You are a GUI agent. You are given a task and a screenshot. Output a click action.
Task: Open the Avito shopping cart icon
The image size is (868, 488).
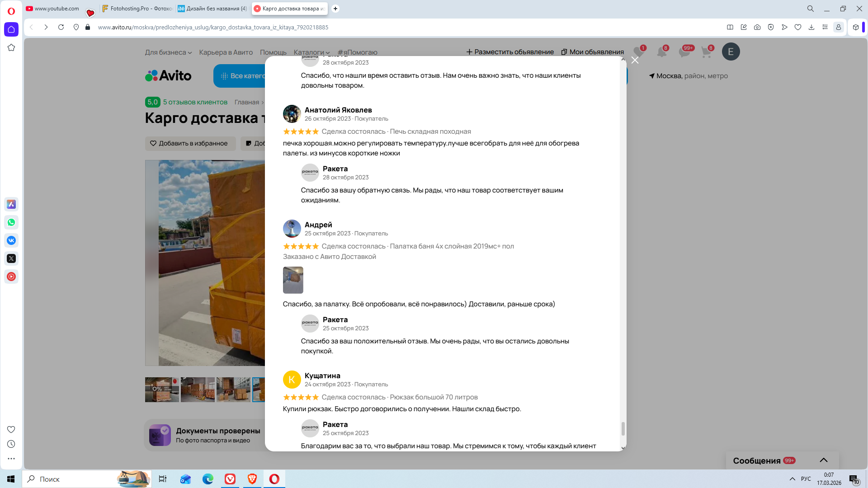coord(706,52)
